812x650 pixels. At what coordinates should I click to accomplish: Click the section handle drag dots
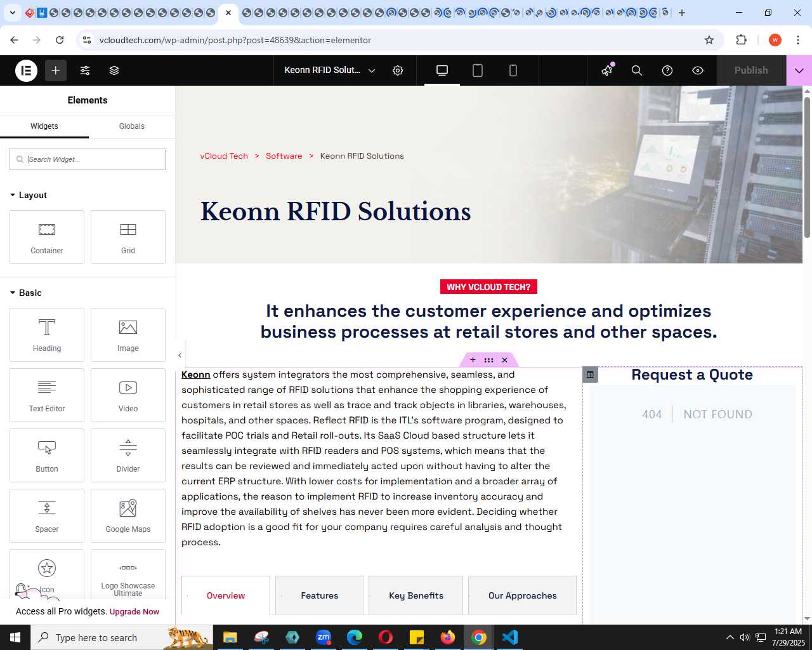pos(488,360)
